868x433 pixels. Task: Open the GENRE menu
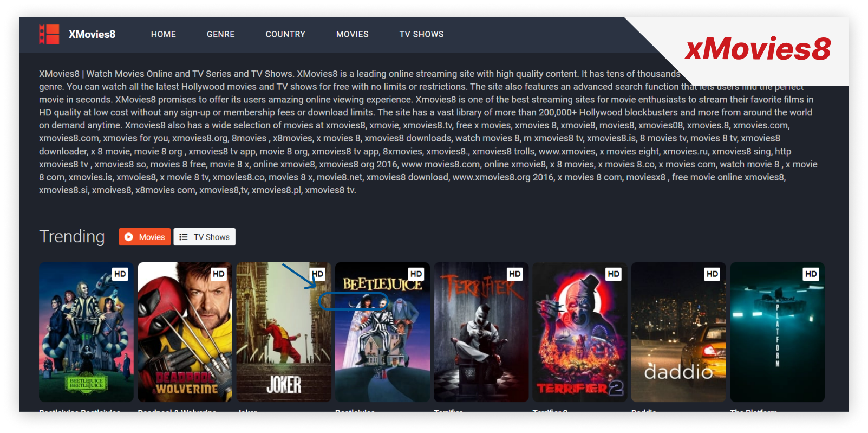point(221,34)
